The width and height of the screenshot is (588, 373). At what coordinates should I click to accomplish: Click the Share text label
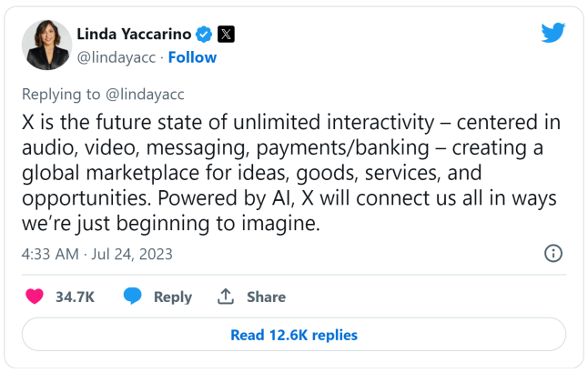pyautogui.click(x=266, y=297)
